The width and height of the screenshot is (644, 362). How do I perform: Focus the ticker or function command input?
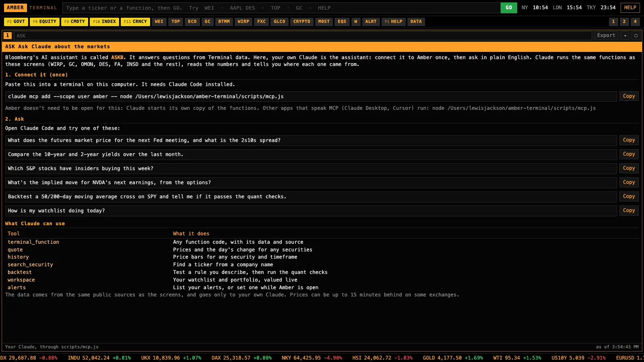pyautogui.click(x=281, y=8)
